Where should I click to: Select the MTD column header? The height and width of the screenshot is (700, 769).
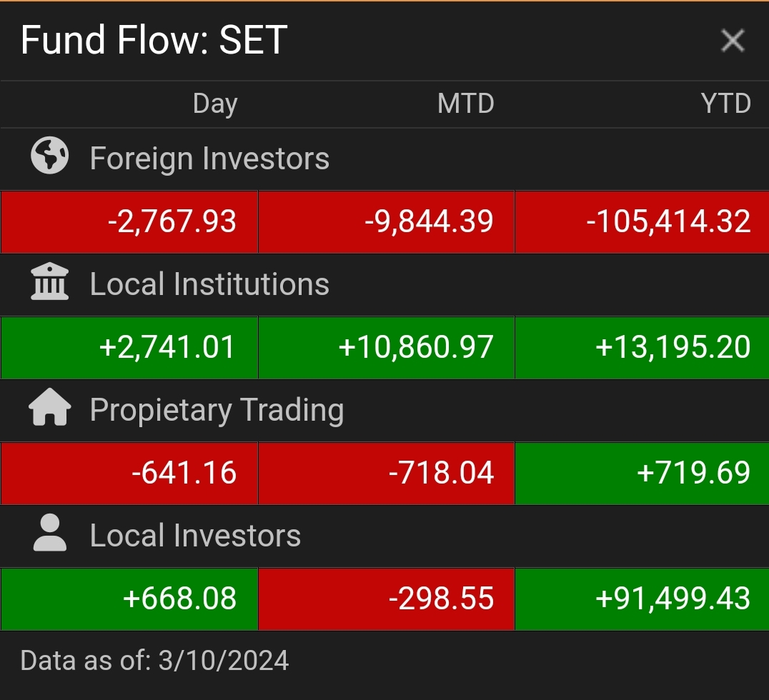click(465, 104)
